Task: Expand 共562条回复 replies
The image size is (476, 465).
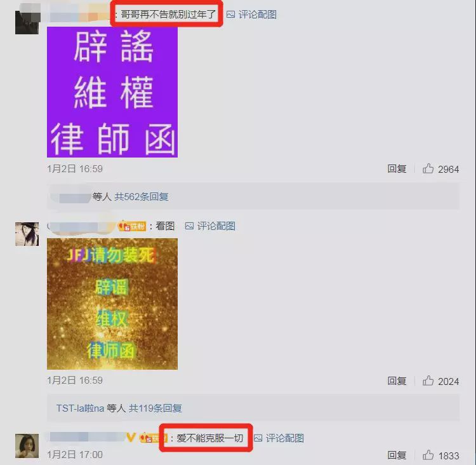Action: pos(141,197)
